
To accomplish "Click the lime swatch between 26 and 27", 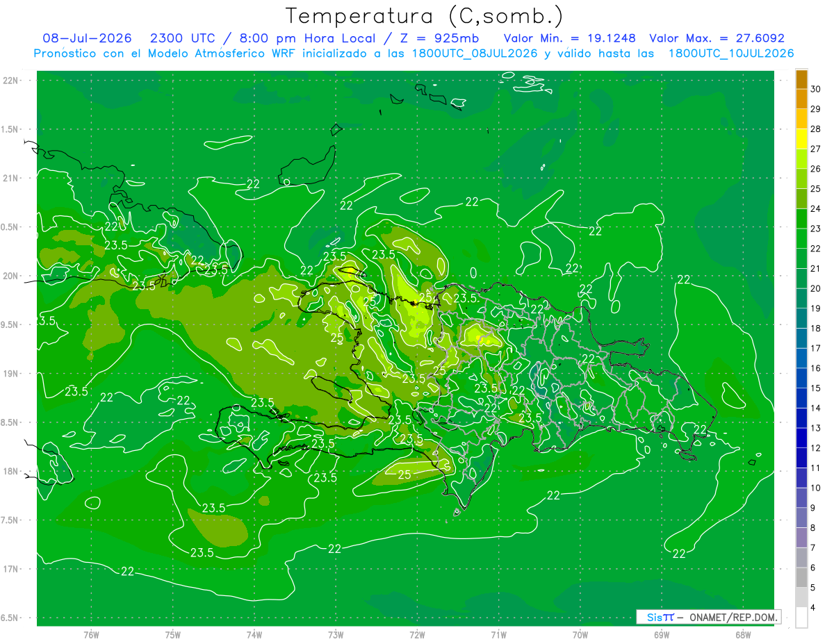I will click(x=801, y=159).
